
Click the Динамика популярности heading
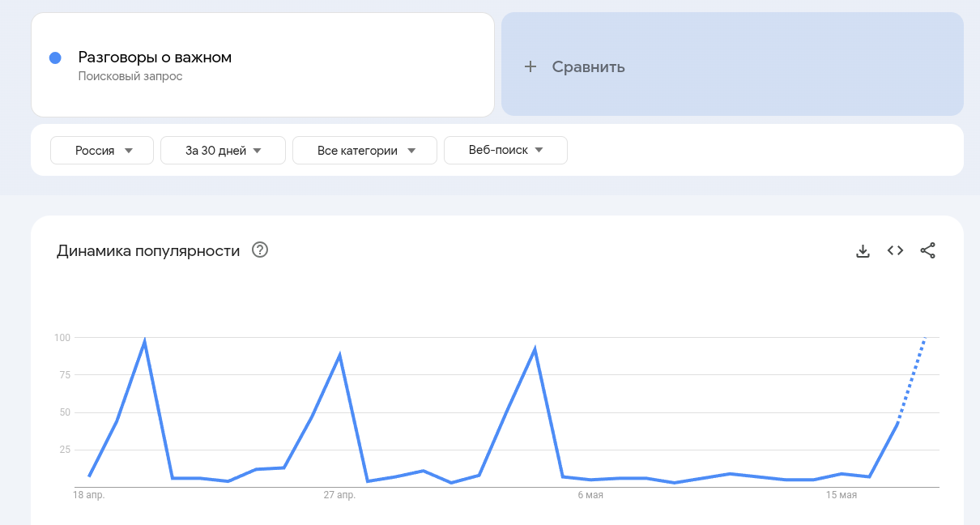(x=148, y=250)
